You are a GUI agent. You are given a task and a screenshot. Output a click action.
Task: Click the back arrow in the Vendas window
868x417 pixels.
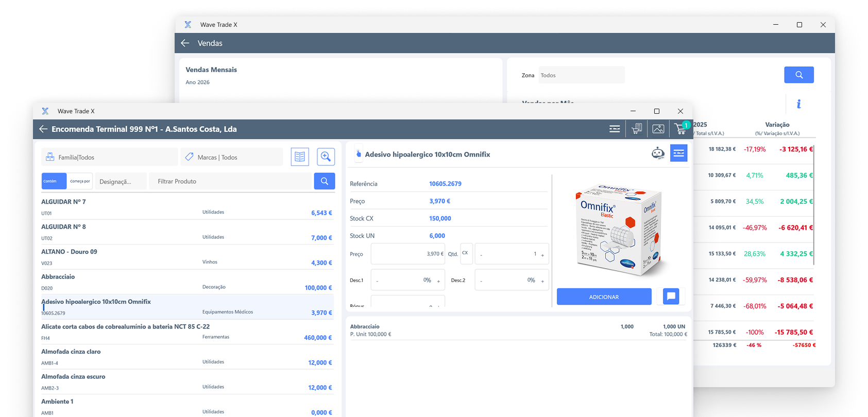185,43
